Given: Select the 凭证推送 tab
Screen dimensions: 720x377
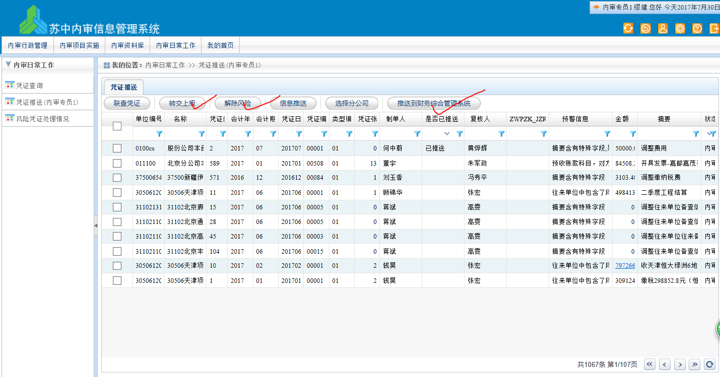Looking at the screenshot, I should (x=124, y=87).
